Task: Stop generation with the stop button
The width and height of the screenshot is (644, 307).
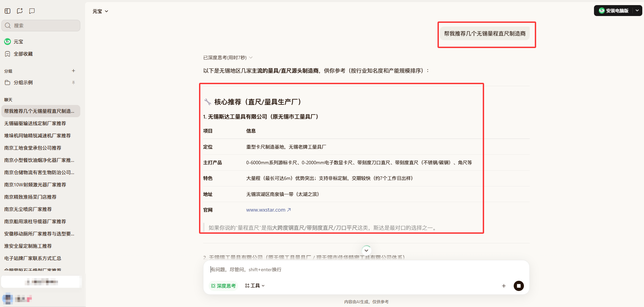Action: coord(519,286)
